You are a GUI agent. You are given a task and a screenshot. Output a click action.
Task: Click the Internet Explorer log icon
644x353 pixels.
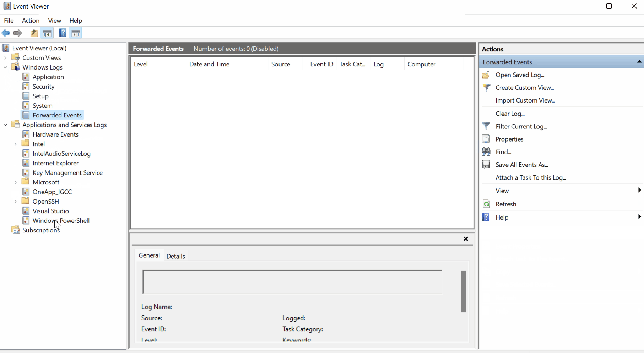coord(26,163)
